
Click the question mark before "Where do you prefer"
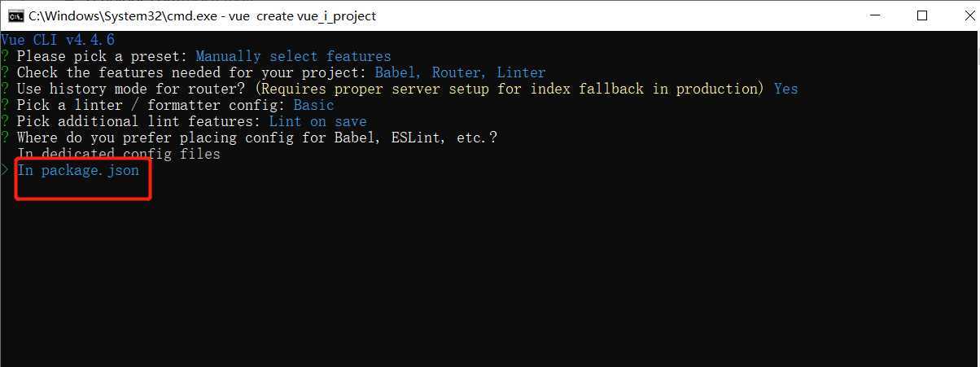5,138
